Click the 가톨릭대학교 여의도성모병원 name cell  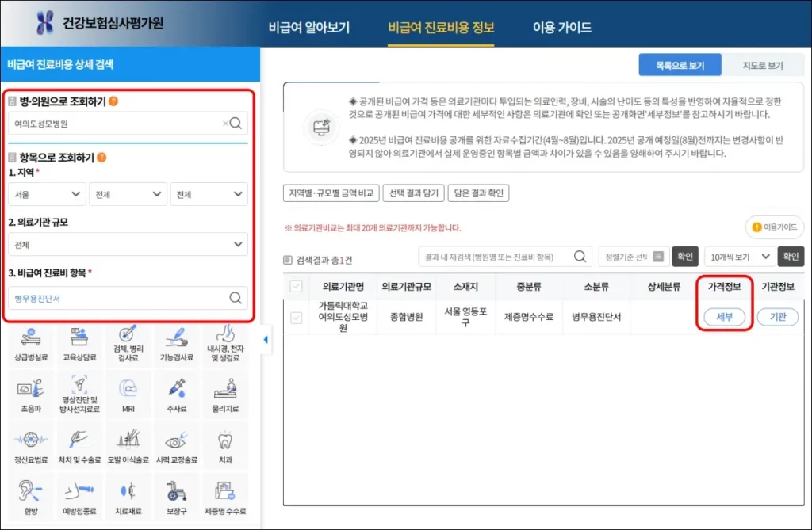click(343, 317)
